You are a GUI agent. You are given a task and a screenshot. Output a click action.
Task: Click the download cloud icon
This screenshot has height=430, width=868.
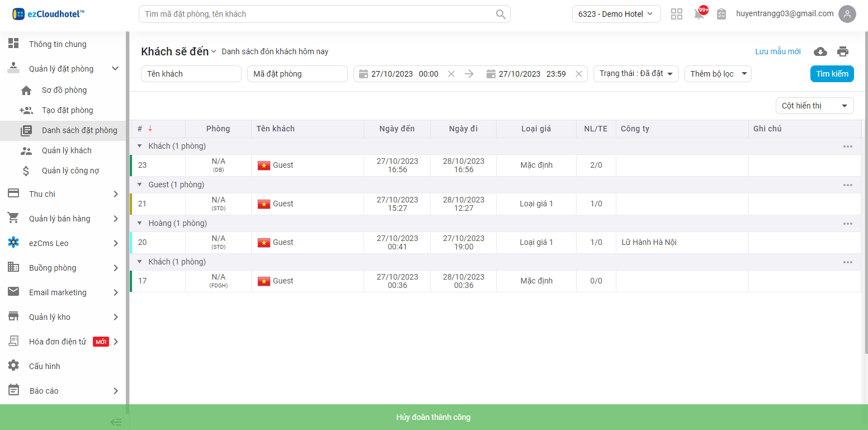(820, 51)
